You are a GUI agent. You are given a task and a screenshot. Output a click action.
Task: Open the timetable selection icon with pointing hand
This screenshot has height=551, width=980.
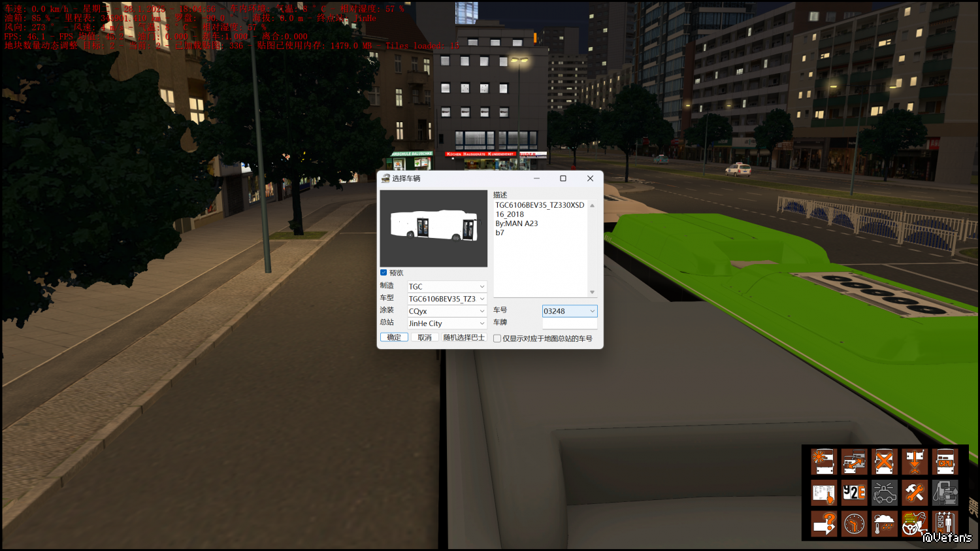point(823,493)
